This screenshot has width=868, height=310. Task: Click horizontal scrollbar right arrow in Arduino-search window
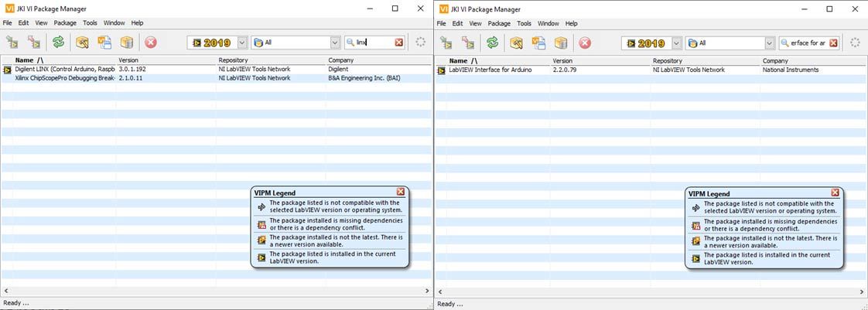click(861, 291)
